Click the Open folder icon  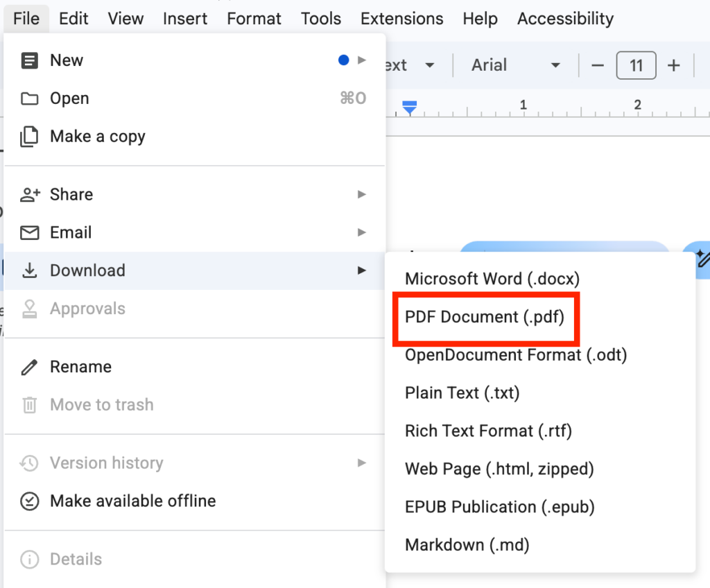29,98
